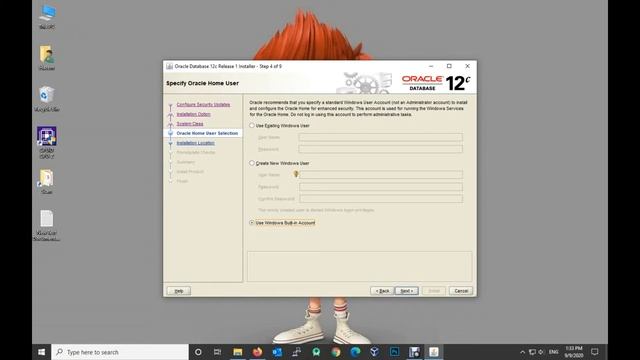Open the notification center

click(595, 352)
